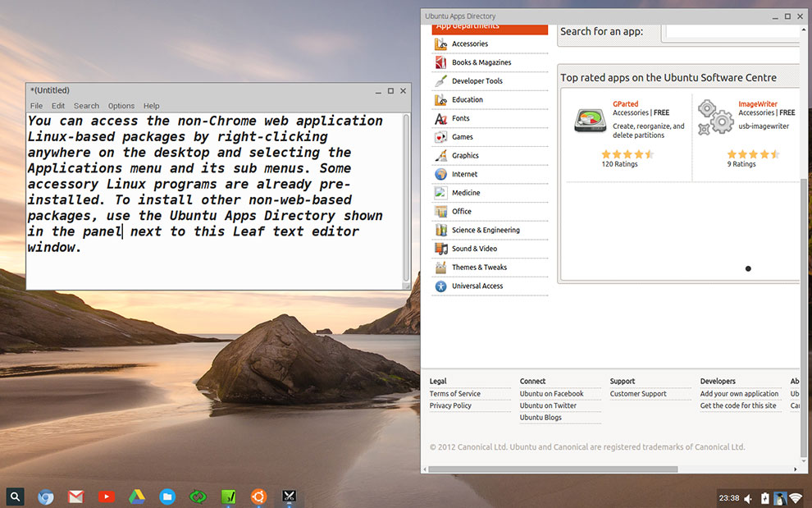812x508 pixels.
Task: Click the Leaf editor vertical scrollbar
Action: click(406, 198)
